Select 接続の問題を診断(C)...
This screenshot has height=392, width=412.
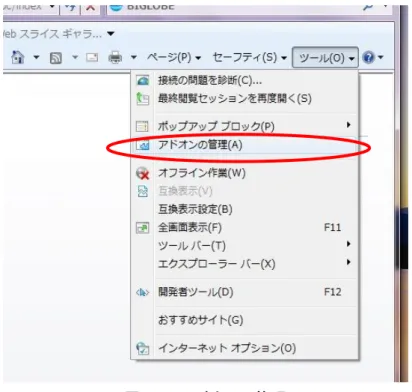pos(244,80)
